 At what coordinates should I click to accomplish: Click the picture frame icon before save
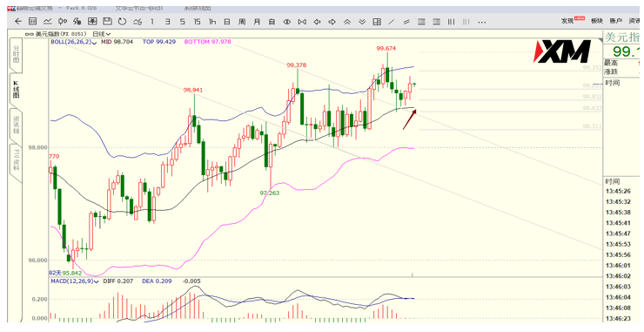92,22
